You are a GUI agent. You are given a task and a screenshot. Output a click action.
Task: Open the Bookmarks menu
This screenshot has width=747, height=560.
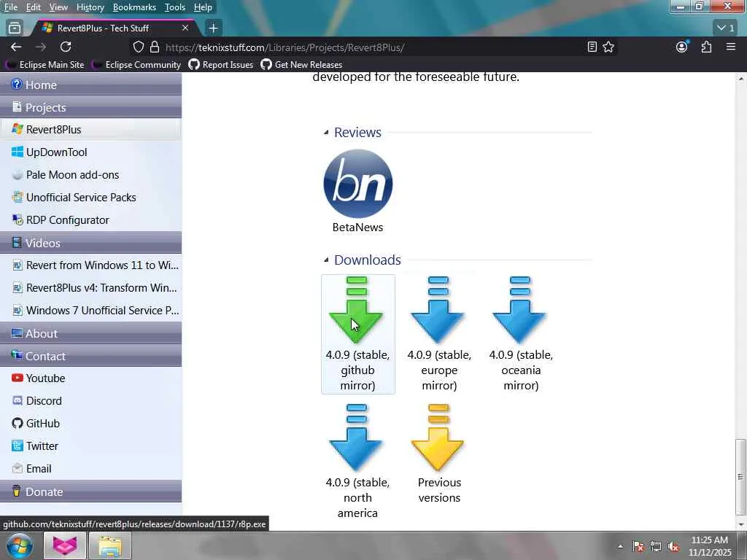click(134, 7)
